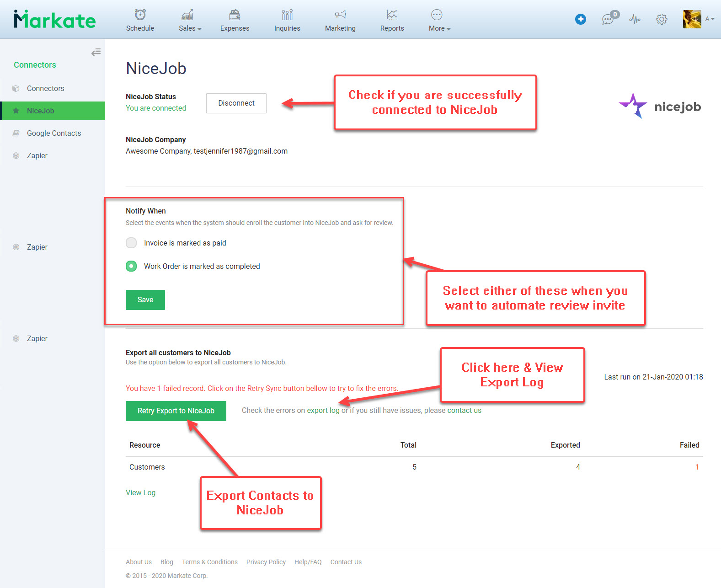721x588 pixels.
Task: Click the Total column header
Action: pos(408,445)
